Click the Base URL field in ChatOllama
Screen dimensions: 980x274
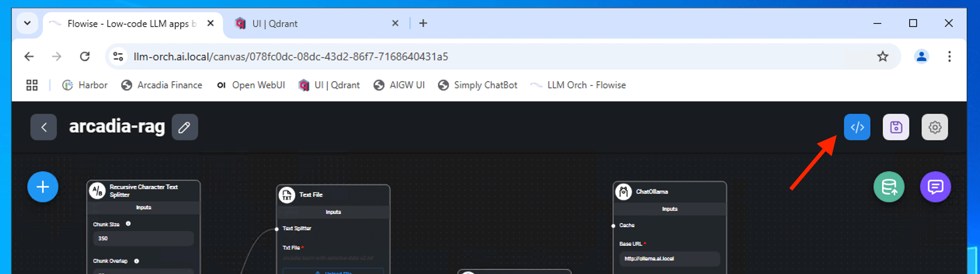pos(669,258)
